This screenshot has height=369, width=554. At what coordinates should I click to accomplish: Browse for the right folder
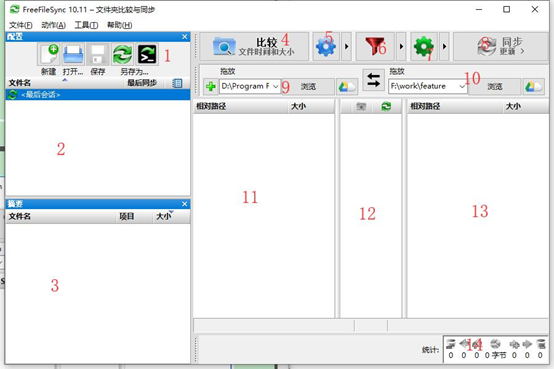tap(495, 87)
